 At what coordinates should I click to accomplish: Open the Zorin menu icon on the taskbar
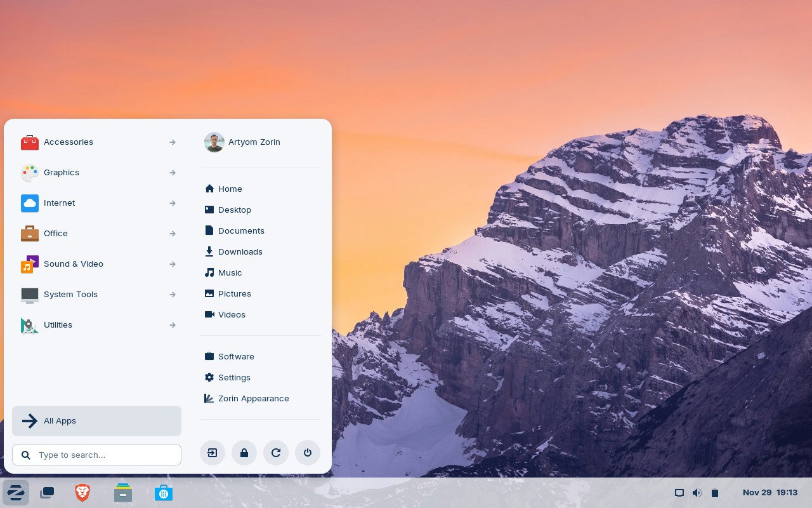tap(16, 493)
